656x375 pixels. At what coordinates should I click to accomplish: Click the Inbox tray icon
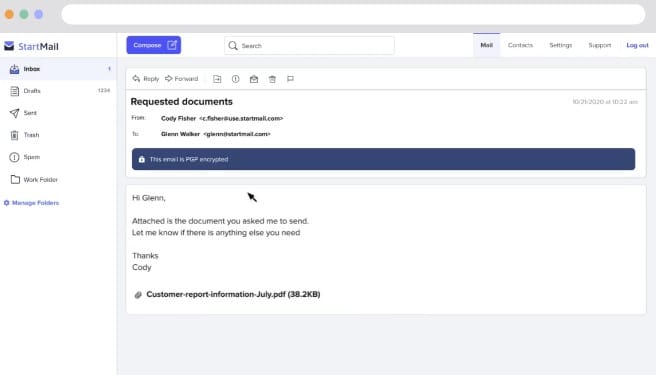tap(14, 69)
